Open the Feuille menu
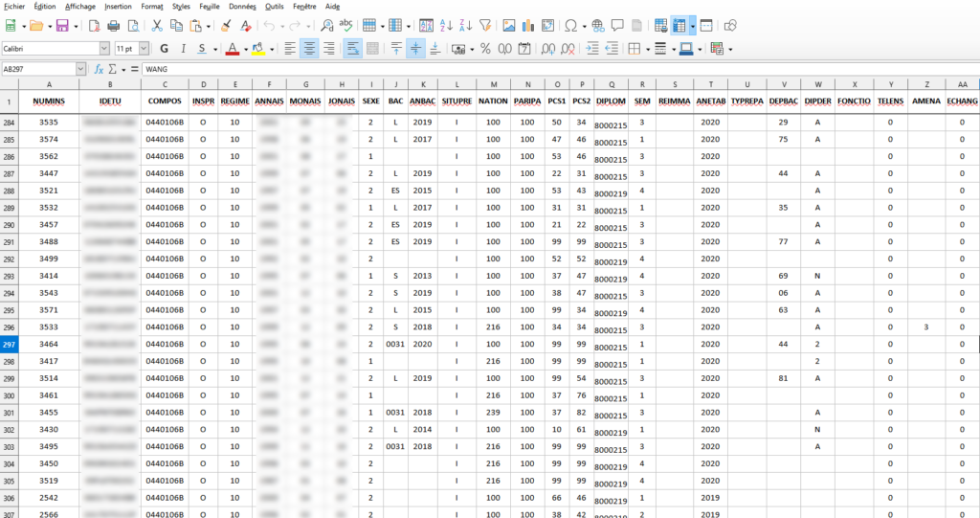This screenshot has width=980, height=518. [x=210, y=7]
